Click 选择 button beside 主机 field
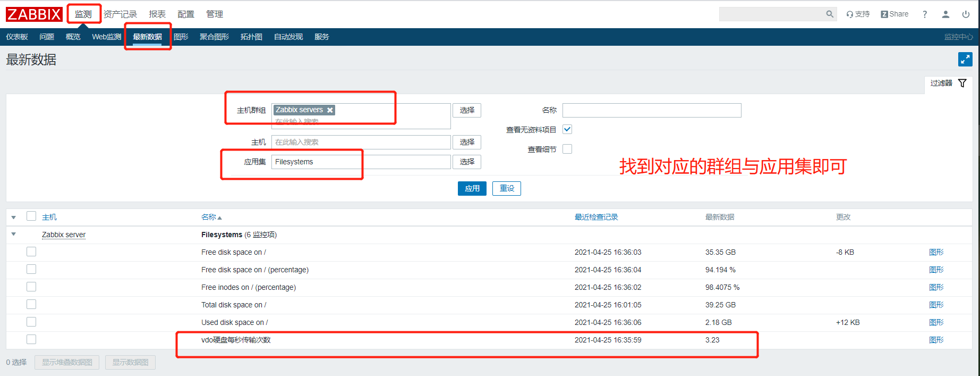This screenshot has height=376, width=980. (x=467, y=142)
